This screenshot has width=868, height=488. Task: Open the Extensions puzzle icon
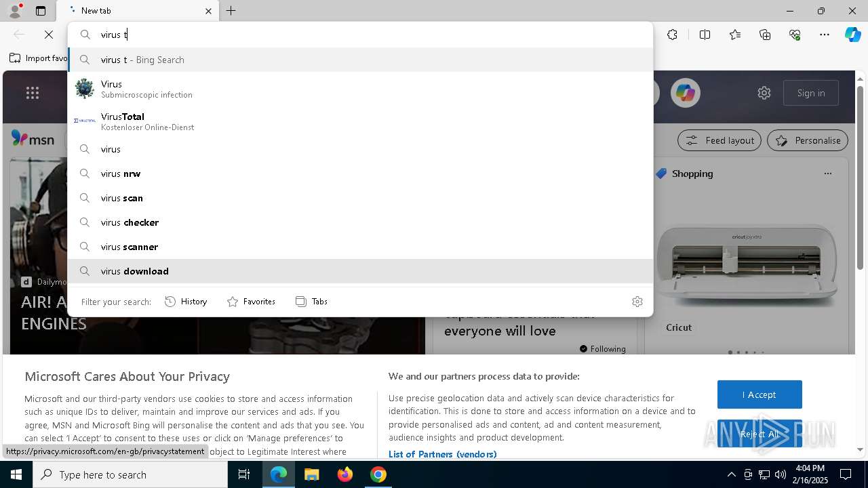pos(672,35)
